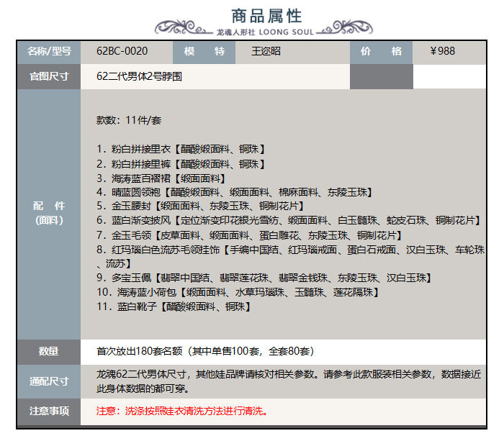Click the price ¥988
Image resolution: width=504 pixels, height=441 pixels.
(443, 51)
